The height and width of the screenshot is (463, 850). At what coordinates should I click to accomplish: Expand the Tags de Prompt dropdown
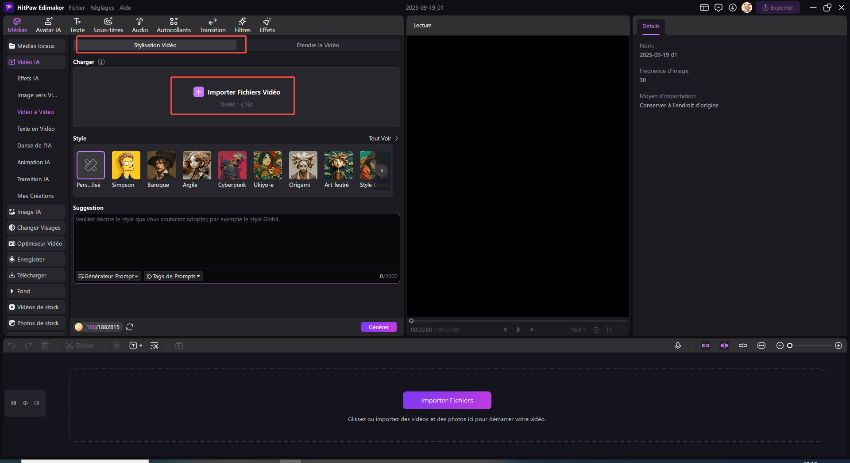click(x=173, y=276)
